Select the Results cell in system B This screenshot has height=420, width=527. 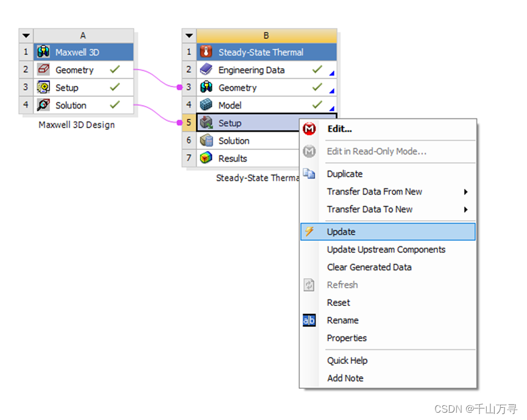(x=248, y=158)
